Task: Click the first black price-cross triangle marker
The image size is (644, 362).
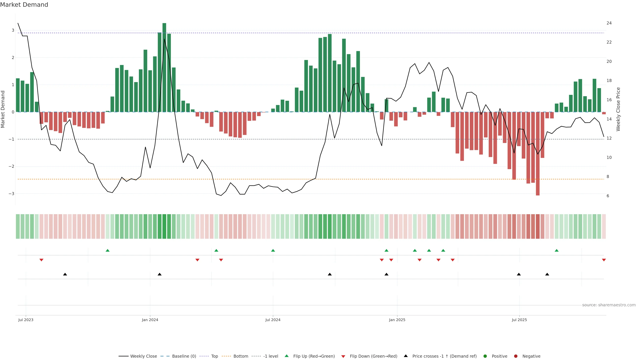Action: (65, 274)
